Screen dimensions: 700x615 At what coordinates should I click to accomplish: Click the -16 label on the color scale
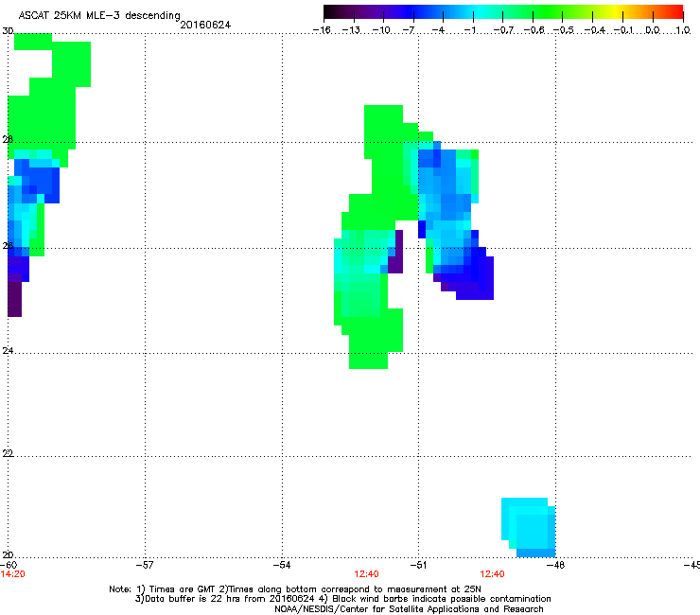(x=322, y=30)
